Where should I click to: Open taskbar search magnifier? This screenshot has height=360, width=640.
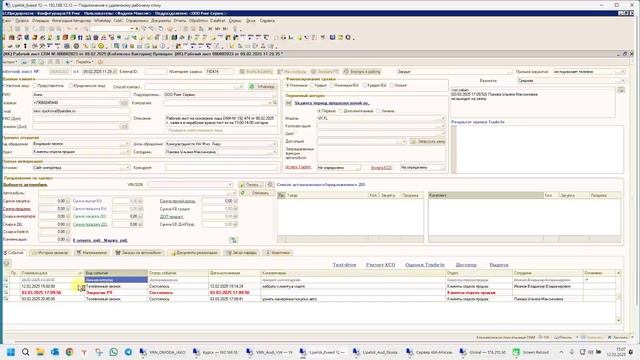(25, 352)
